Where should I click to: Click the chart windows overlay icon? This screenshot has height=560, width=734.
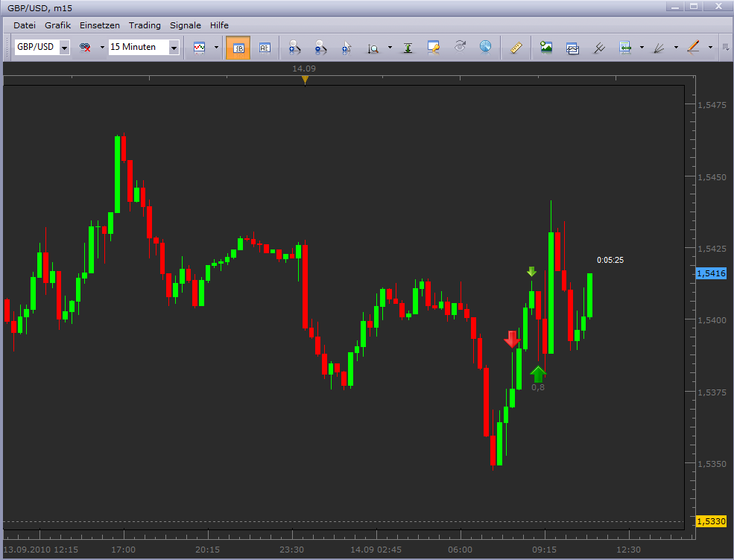572,48
